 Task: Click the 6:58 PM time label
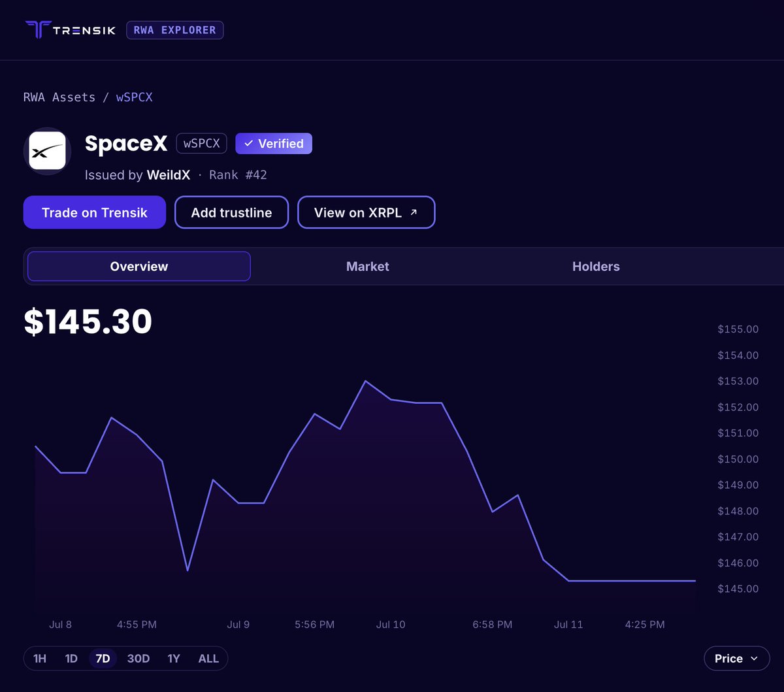[493, 625]
